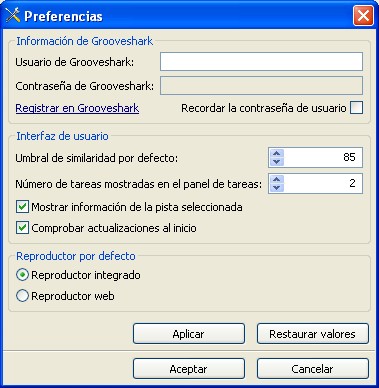
Task: Toggle Comprobar actualizaciones al inicio checkbox
Action: pyautogui.click(x=22, y=228)
